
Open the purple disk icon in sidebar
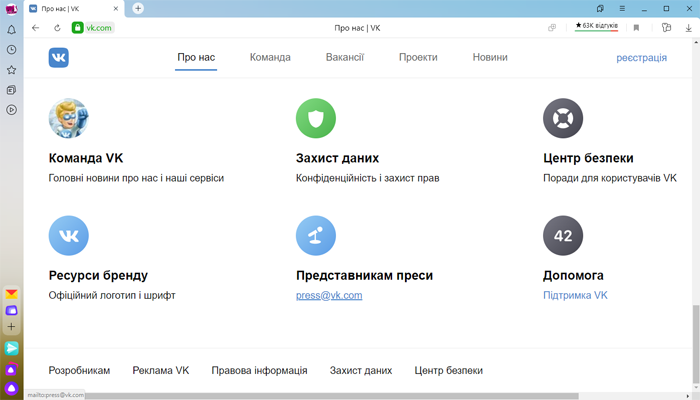[12, 310]
